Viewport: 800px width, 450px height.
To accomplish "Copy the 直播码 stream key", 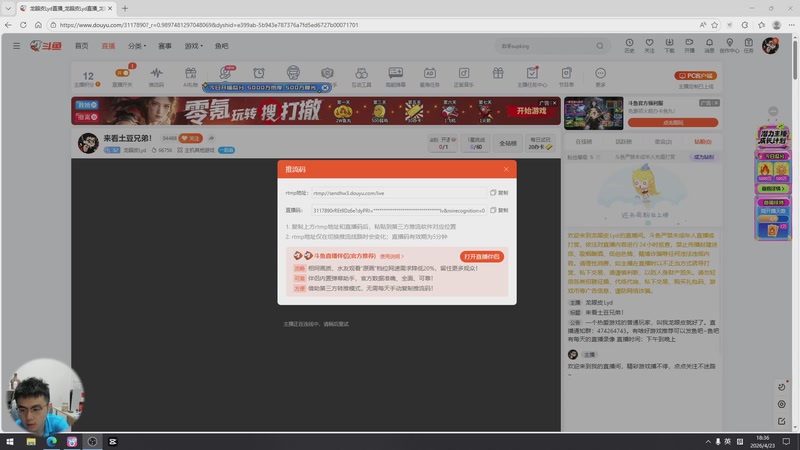I will pyautogui.click(x=499, y=210).
